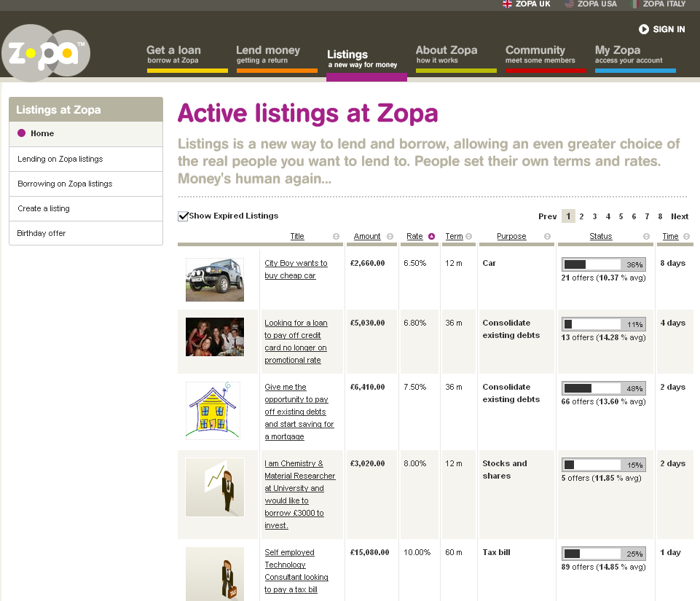Sort listings by Status column header
The image size is (700, 601).
tap(600, 236)
